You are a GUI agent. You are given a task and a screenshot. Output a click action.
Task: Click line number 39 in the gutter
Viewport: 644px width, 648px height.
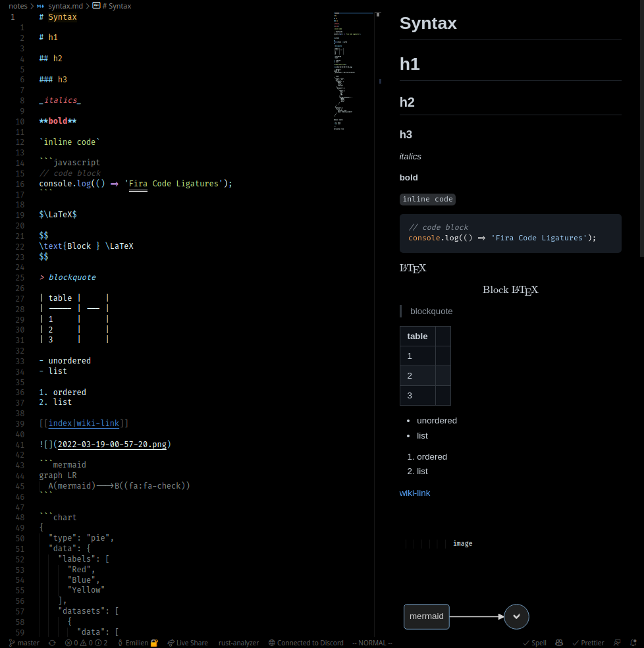click(x=20, y=423)
